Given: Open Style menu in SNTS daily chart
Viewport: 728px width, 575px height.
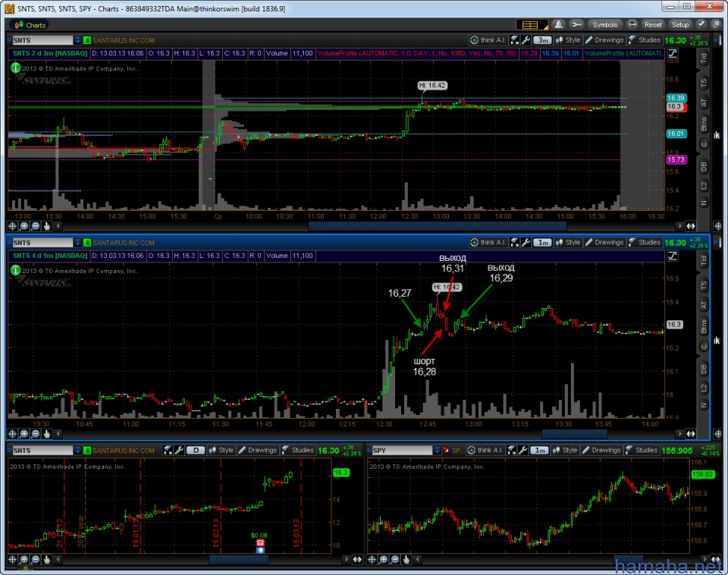Looking at the screenshot, I should [x=221, y=451].
